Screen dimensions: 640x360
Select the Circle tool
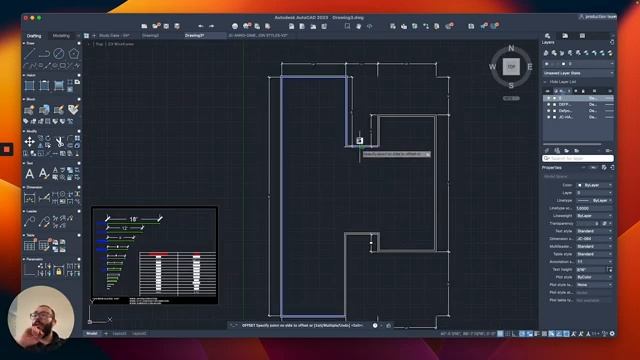[x=59, y=53]
